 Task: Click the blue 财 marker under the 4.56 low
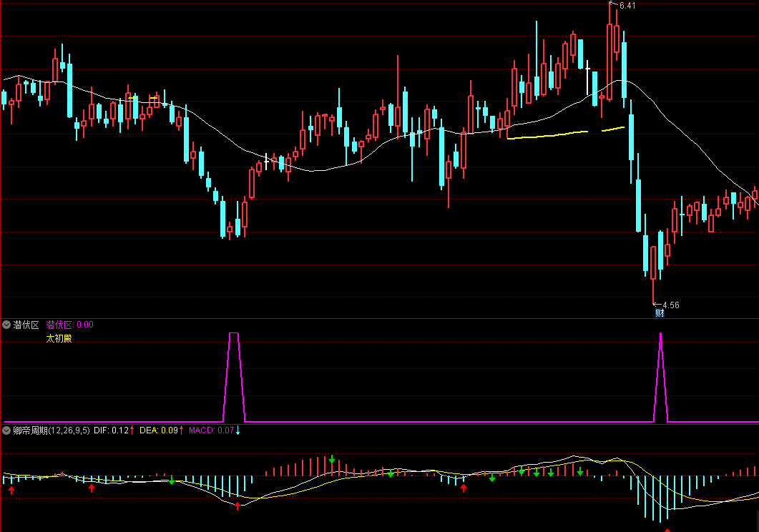pos(660,313)
